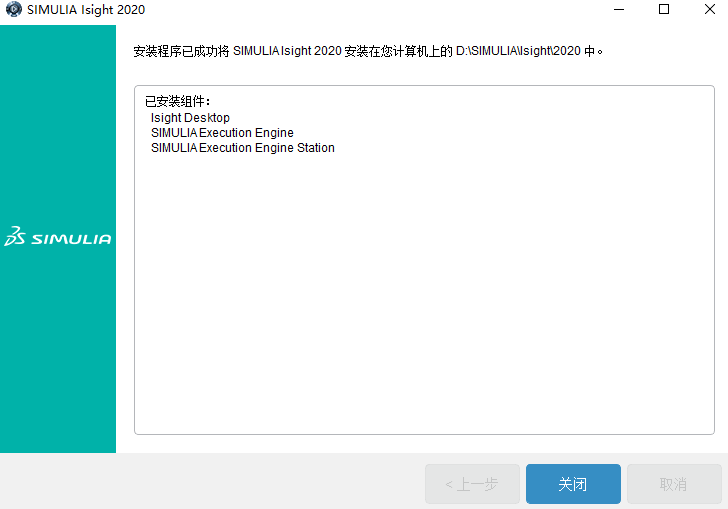Click the SIMULIA Isight 2020 window title text
This screenshot has height=509, width=728.
click(x=86, y=10)
